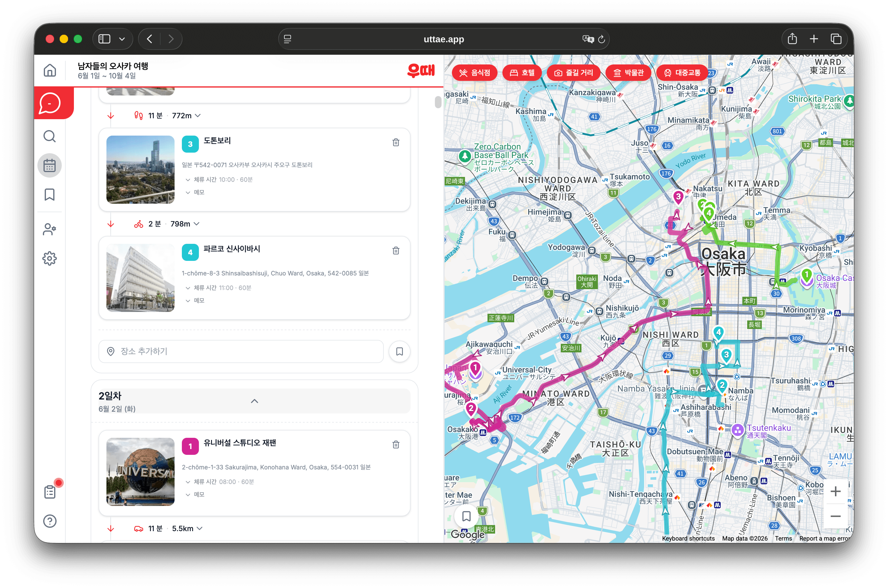Filter the map by 대중교통
Viewport: 888px width, 588px height.
click(x=682, y=73)
